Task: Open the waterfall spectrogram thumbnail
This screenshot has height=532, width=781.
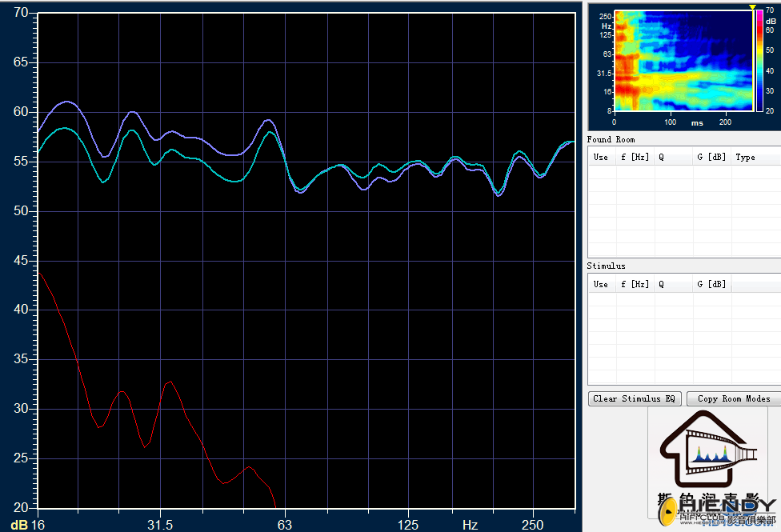Action: (x=683, y=60)
